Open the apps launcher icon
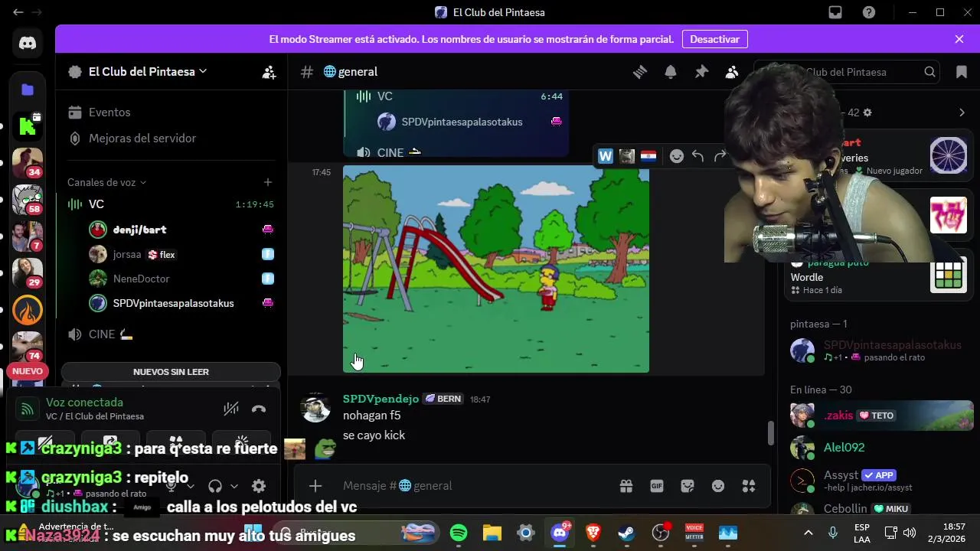 pyautogui.click(x=749, y=486)
